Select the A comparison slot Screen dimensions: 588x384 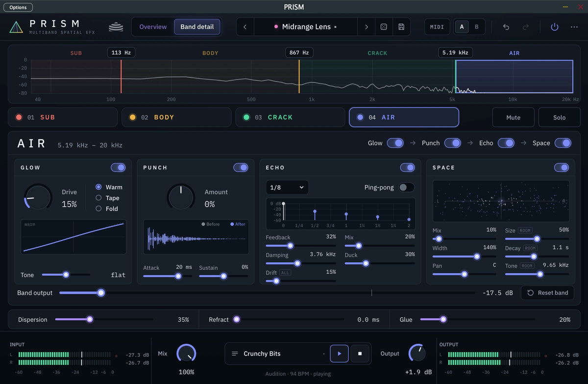point(462,27)
